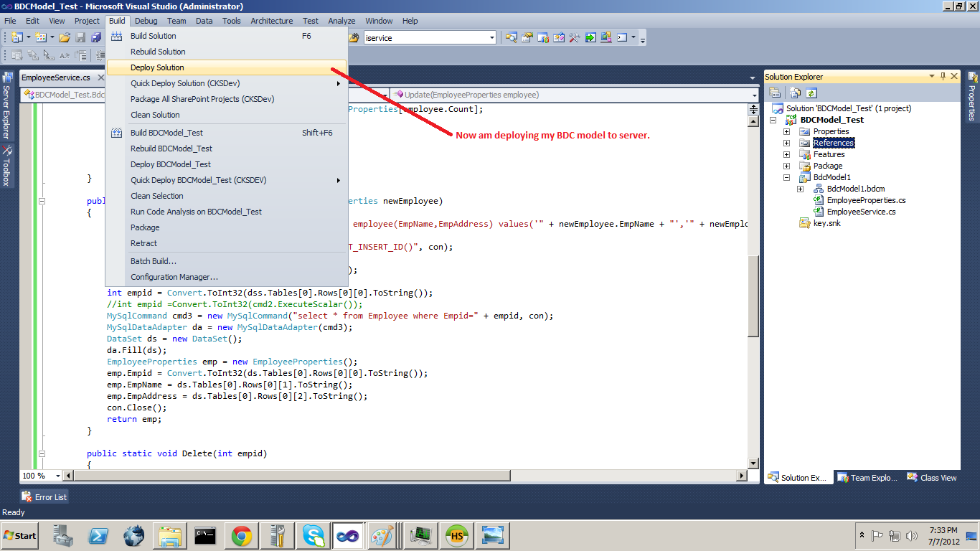Open the iservice combo box dropdown
The width and height of the screenshot is (980, 551).
pos(491,37)
